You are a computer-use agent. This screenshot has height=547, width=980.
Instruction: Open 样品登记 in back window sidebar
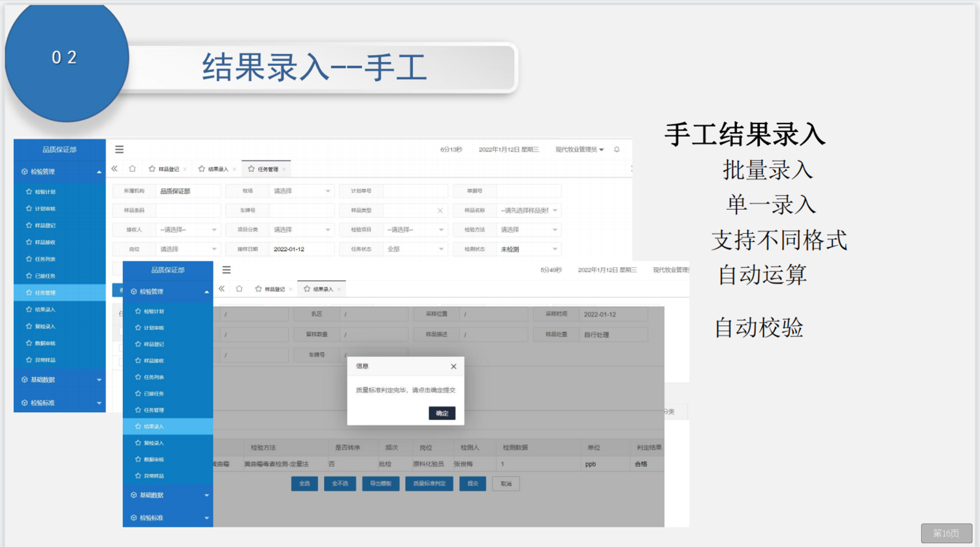tap(59, 225)
